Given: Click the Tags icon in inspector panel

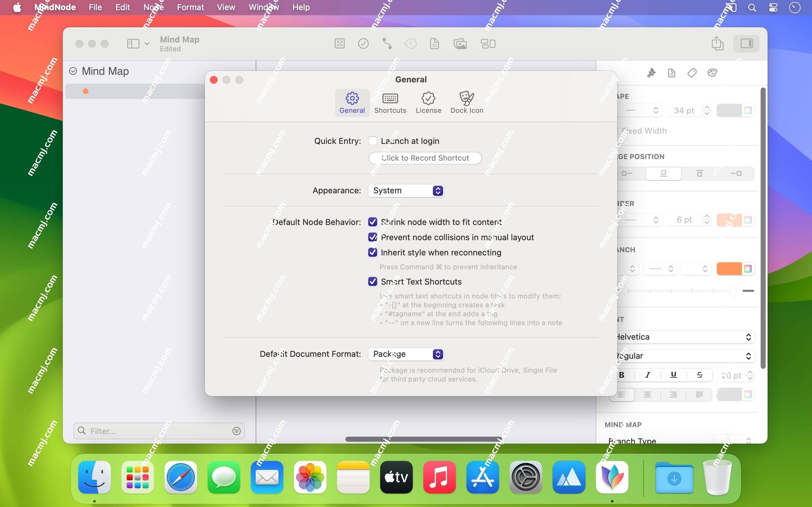Looking at the screenshot, I should pyautogui.click(x=692, y=73).
